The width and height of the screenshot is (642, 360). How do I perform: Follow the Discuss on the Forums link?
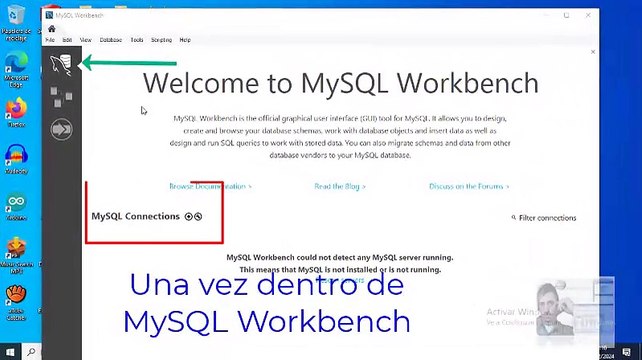469,186
